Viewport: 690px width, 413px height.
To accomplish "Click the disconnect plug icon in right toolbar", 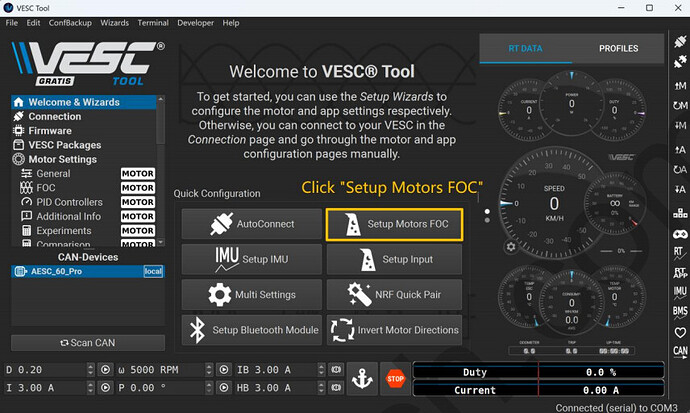I will [680, 62].
